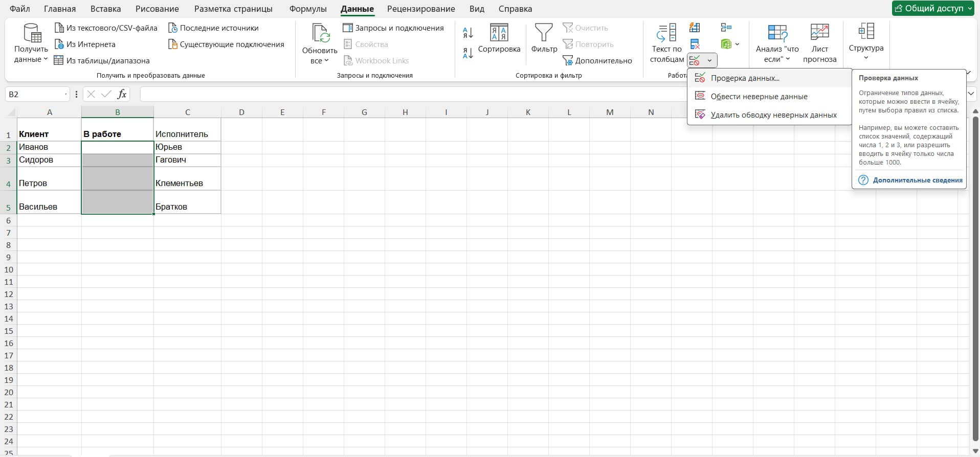The height and width of the screenshot is (457, 980).
Task: Click 'Из Интернета' data source
Action: pyautogui.click(x=85, y=44)
